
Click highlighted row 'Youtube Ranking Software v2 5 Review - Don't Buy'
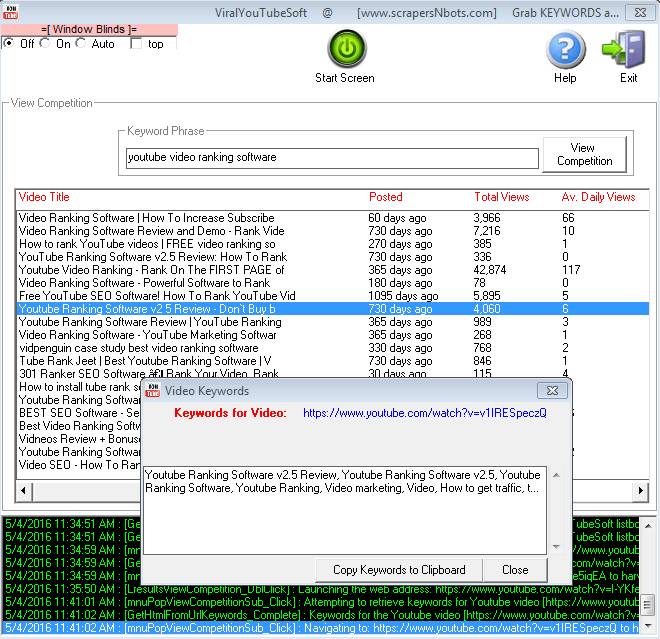pyautogui.click(x=333, y=309)
